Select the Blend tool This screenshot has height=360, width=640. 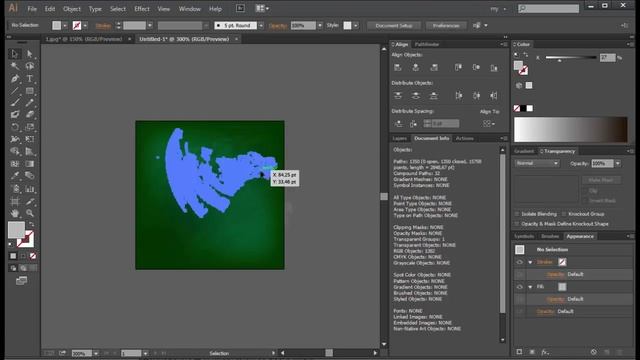click(x=30, y=176)
